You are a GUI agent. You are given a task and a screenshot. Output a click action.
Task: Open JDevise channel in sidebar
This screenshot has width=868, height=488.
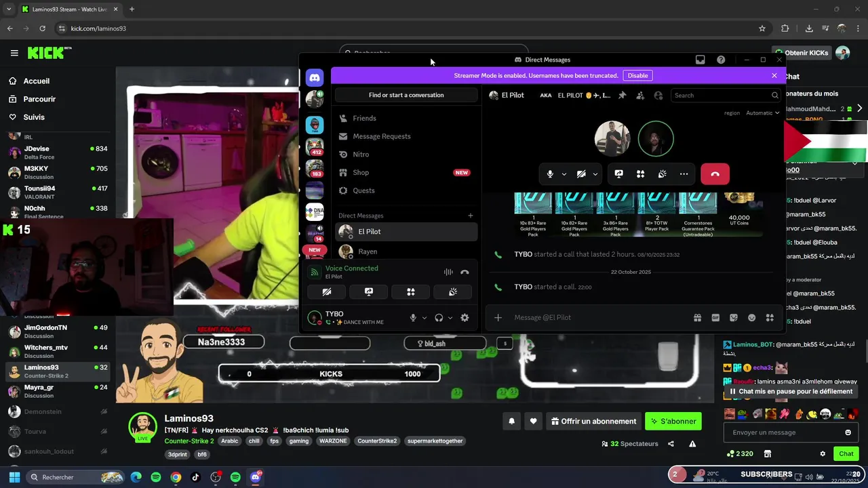[58, 152]
